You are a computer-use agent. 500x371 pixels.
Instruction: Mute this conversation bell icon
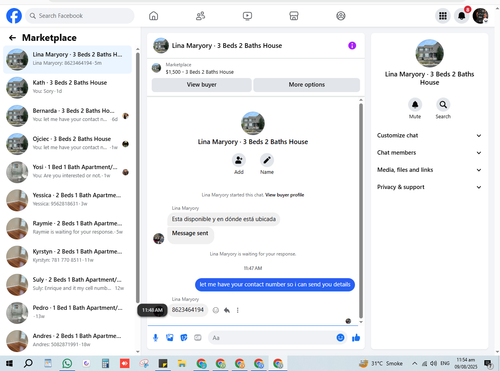[x=415, y=105]
